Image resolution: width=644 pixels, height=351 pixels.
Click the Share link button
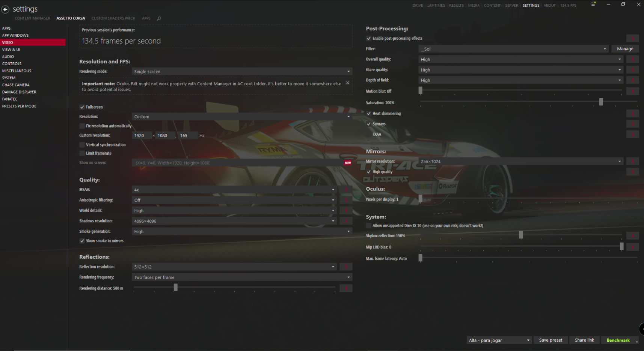pos(584,340)
